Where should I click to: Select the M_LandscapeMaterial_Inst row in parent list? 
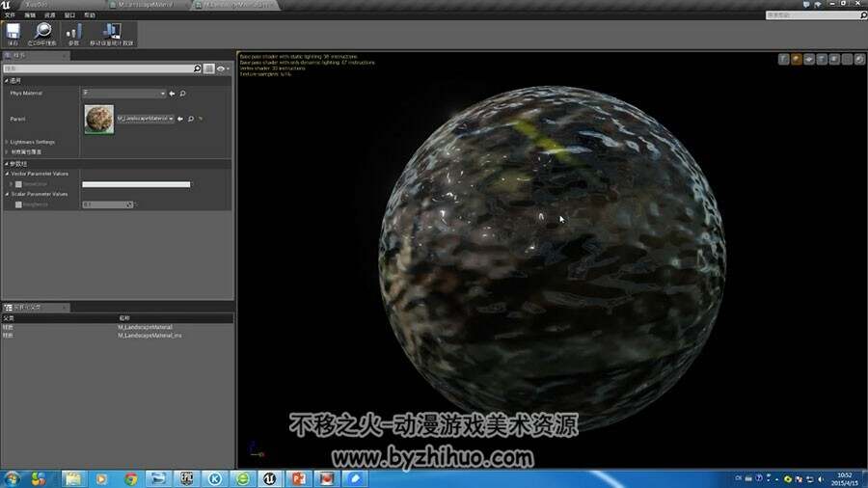[118, 336]
